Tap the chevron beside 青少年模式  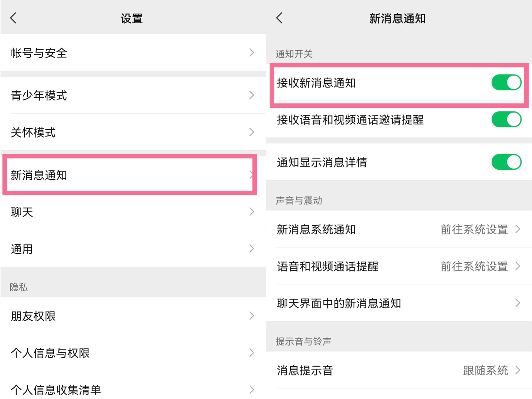click(251, 96)
